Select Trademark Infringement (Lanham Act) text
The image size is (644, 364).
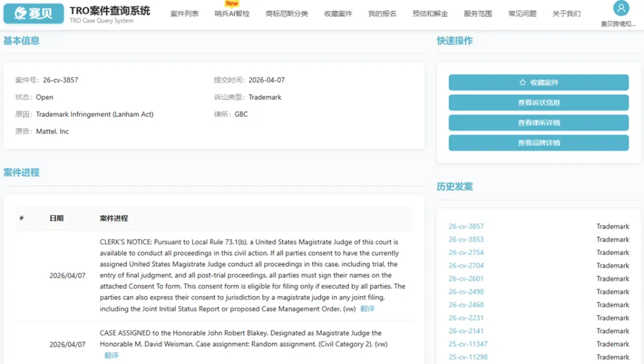point(94,114)
